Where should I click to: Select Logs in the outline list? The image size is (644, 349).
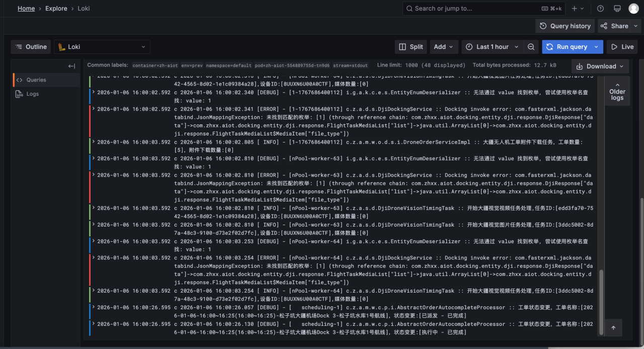(x=32, y=94)
